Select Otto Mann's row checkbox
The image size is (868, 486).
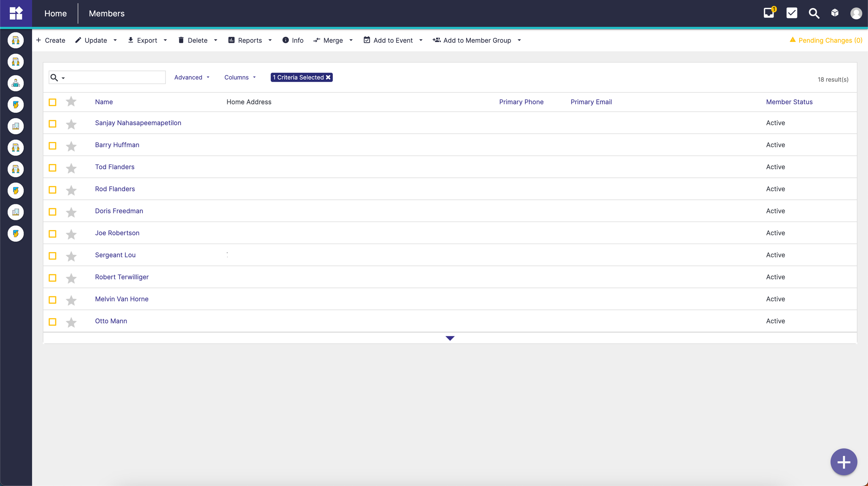coord(53,322)
